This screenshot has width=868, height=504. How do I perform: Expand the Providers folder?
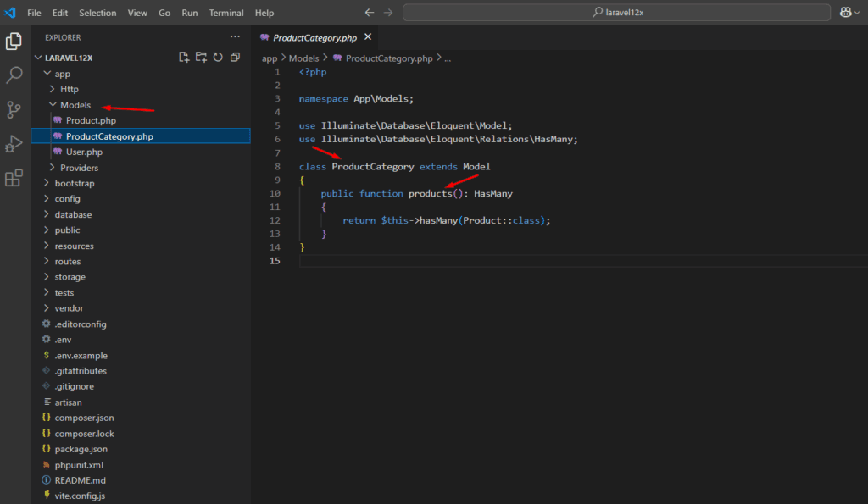[79, 168]
